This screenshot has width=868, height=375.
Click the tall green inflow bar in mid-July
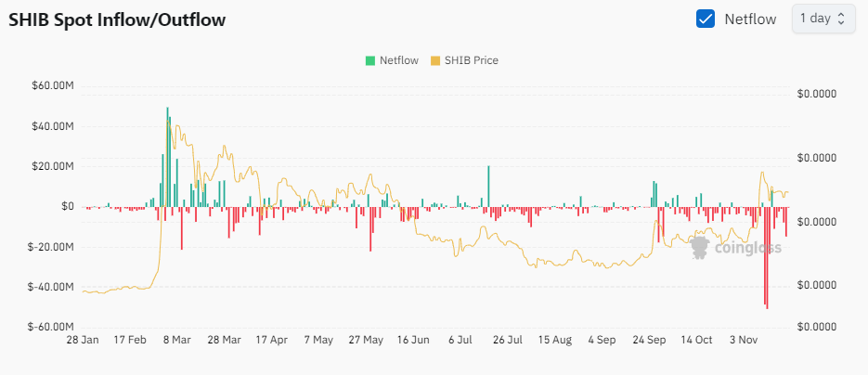pyautogui.click(x=489, y=187)
